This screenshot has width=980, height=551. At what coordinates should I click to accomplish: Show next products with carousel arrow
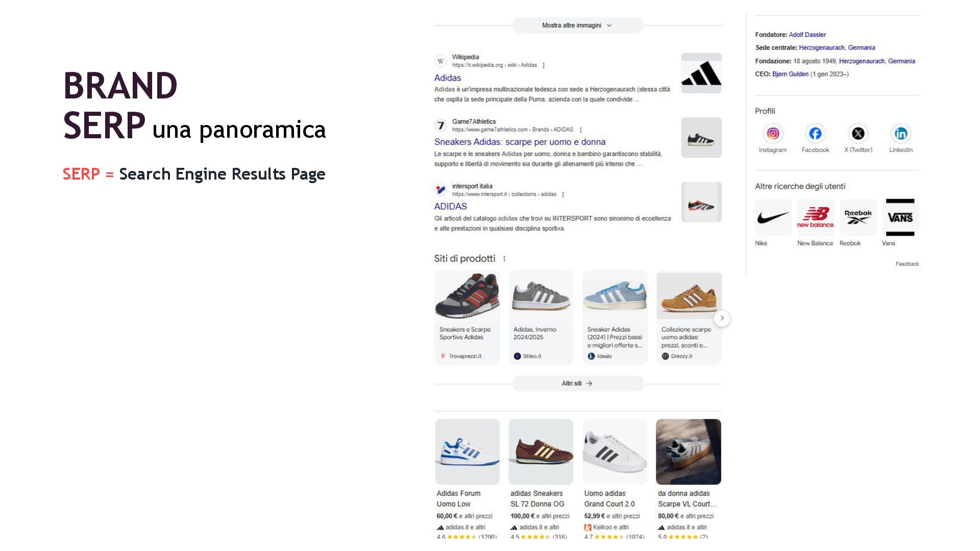point(722,318)
